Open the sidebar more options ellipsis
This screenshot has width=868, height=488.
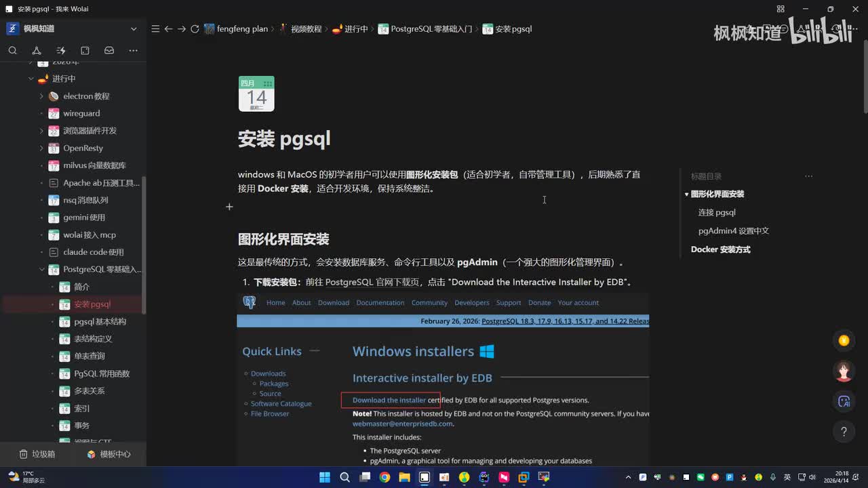tap(134, 50)
